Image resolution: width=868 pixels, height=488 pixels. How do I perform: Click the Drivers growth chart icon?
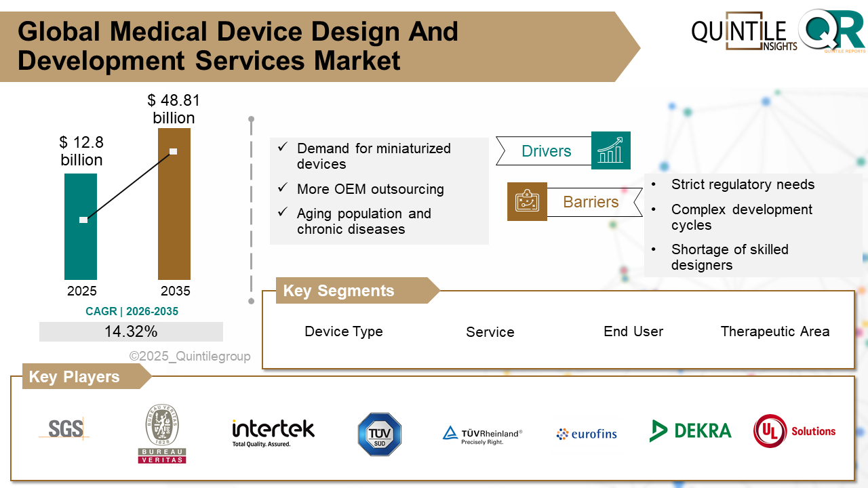point(610,150)
